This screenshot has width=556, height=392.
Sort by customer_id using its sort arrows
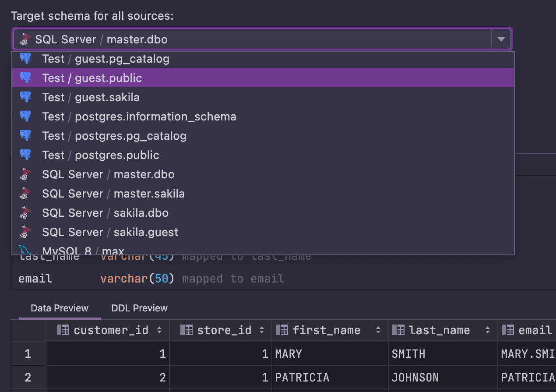point(159,330)
